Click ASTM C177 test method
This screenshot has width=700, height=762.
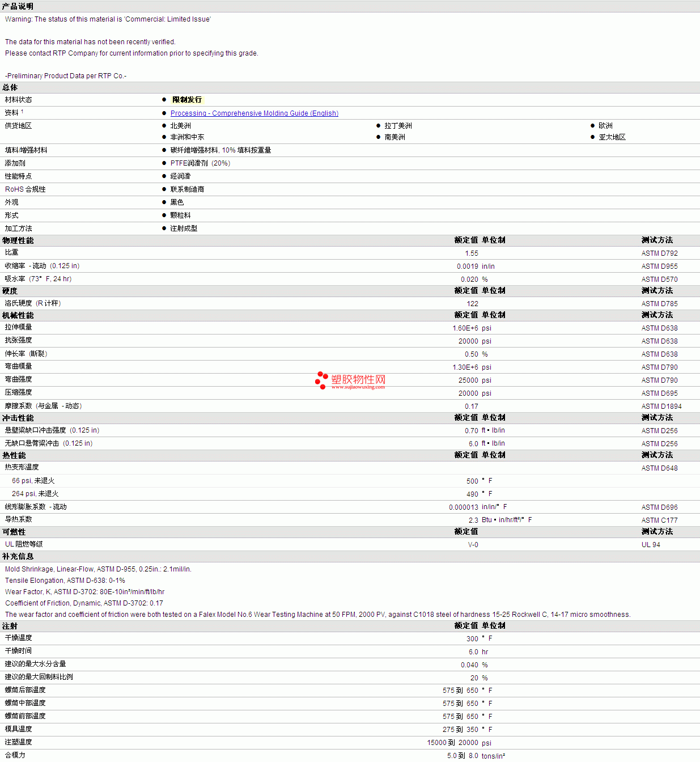(660, 520)
